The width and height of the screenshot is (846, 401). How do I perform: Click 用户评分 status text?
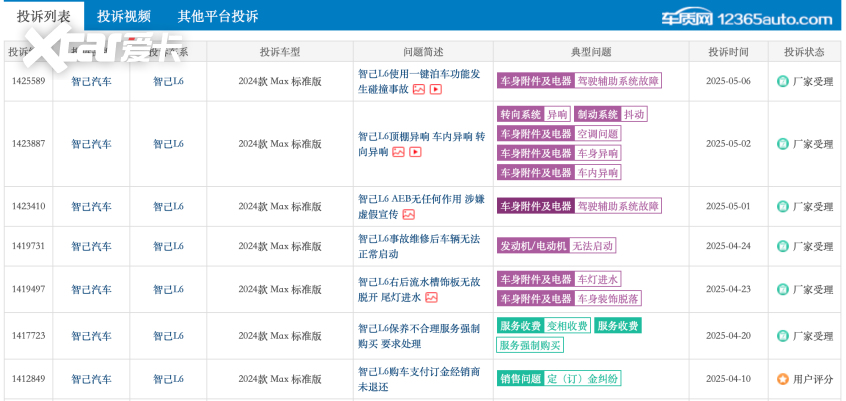tap(813, 379)
